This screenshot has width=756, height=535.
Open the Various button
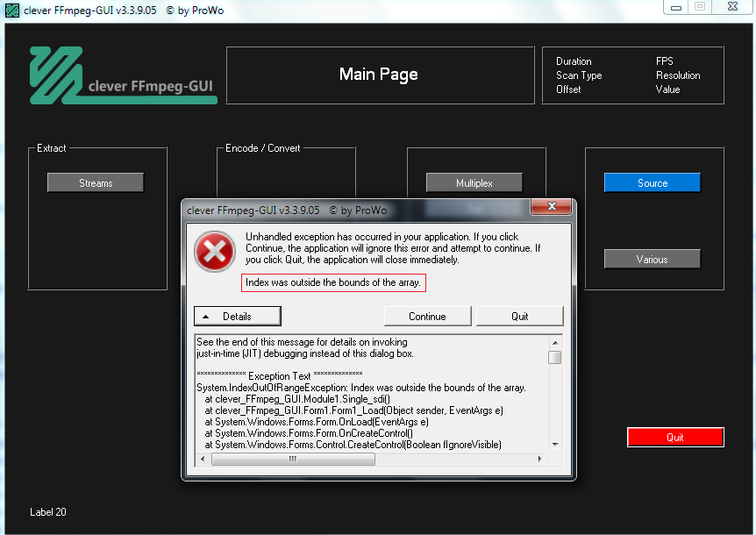(x=652, y=259)
